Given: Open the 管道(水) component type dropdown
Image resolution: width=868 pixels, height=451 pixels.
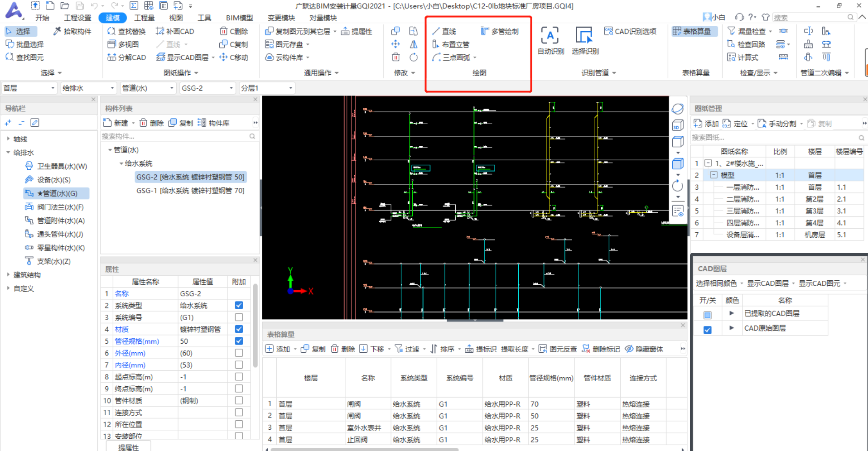Looking at the screenshot, I should 148,88.
